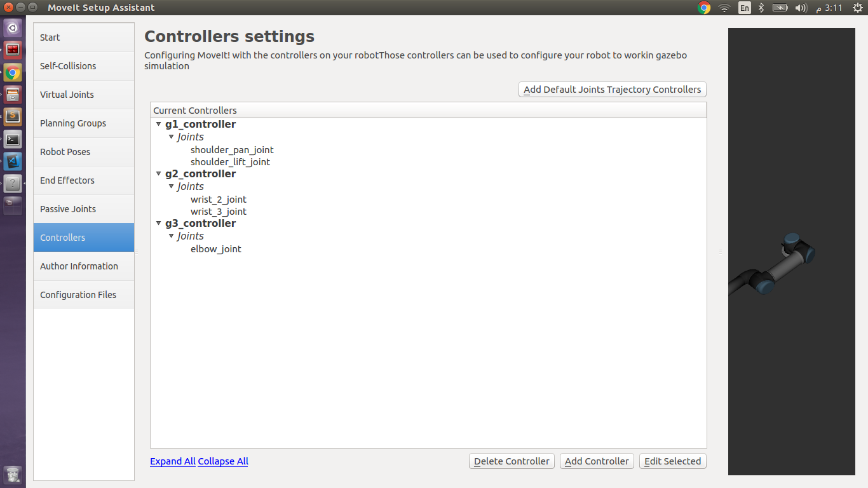Click the Edit Selected button

(672, 461)
